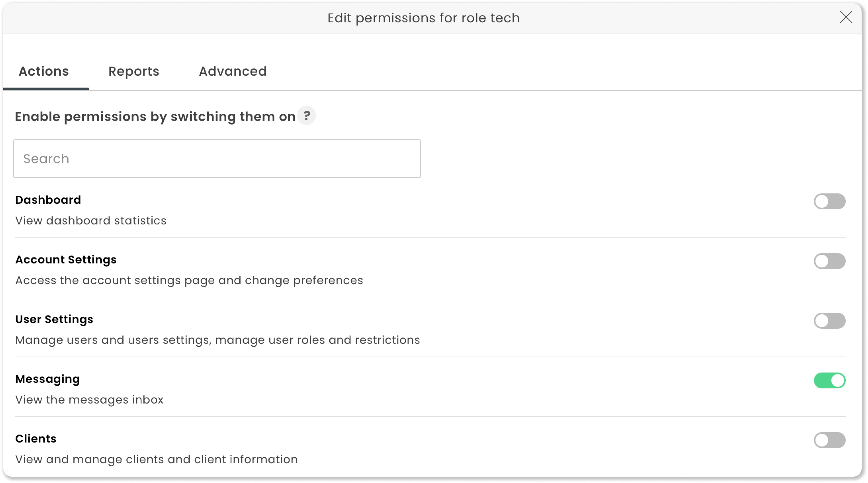The width and height of the screenshot is (868, 483).
Task: Click the question mark help icon
Action: 306,116
